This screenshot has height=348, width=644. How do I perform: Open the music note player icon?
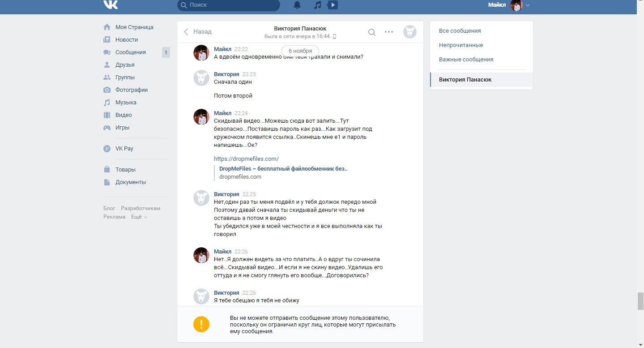(317, 5)
